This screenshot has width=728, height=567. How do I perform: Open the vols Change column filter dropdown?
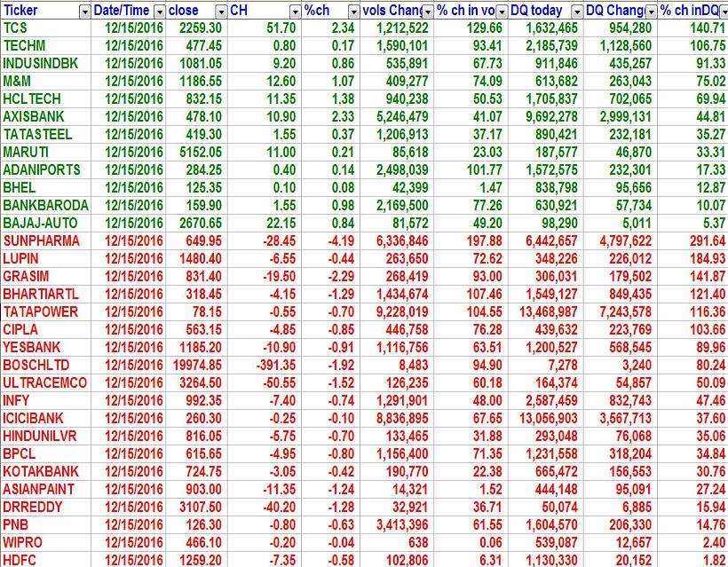tap(428, 12)
